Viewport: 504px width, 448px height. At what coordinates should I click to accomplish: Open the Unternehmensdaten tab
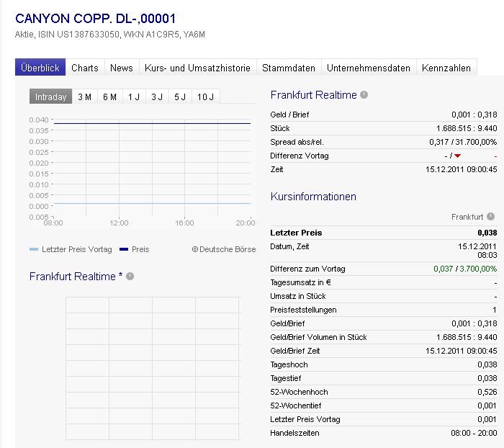coord(369,68)
